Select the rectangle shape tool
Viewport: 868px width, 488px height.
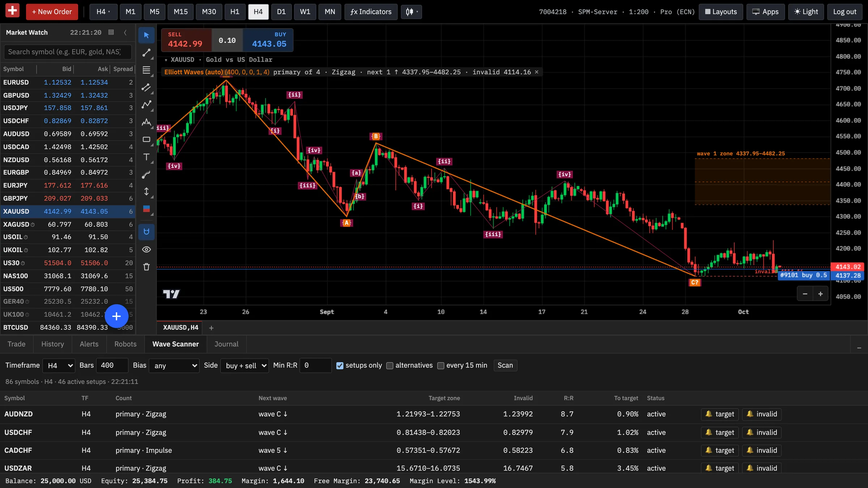click(x=146, y=140)
